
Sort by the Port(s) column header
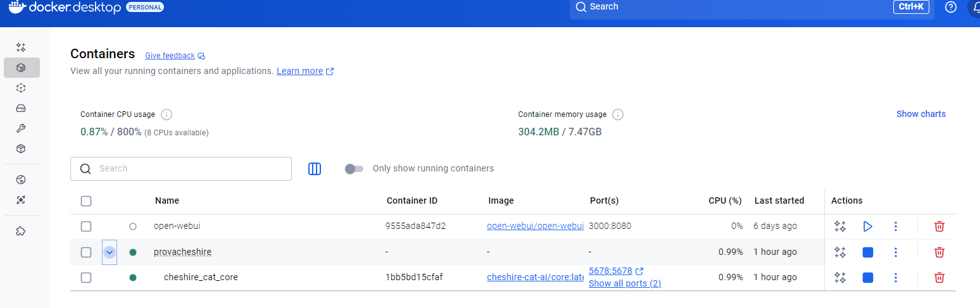[x=604, y=200]
